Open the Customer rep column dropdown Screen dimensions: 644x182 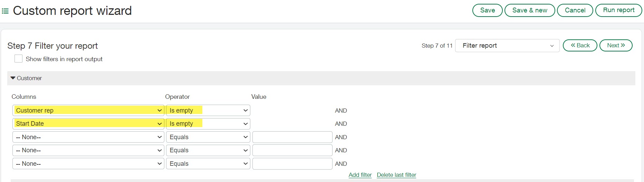[x=88, y=111]
